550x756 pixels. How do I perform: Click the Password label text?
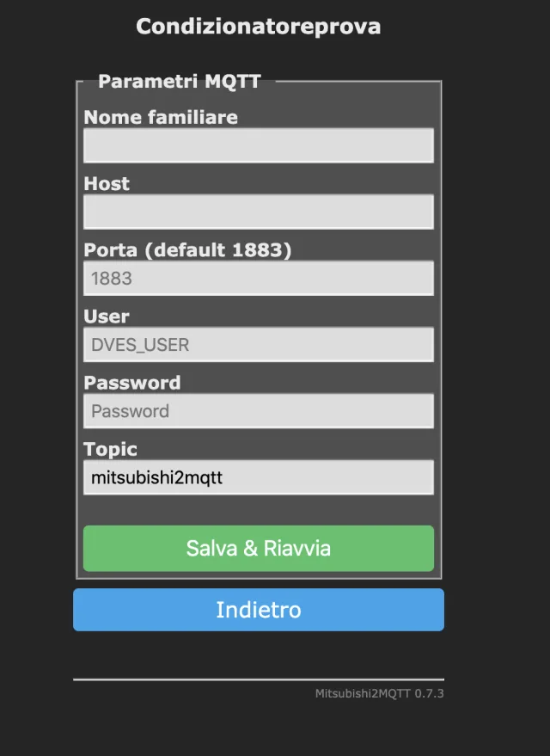(x=131, y=383)
